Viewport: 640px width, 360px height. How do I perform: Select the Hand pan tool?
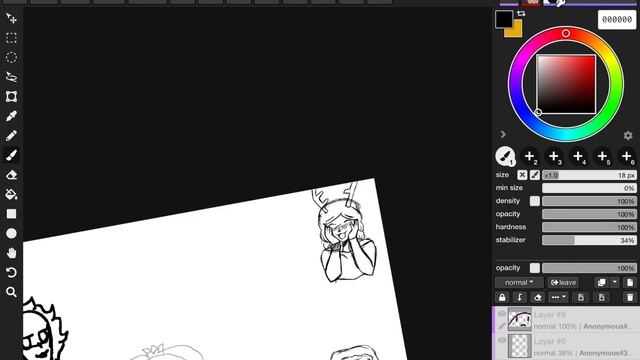pos(11,253)
